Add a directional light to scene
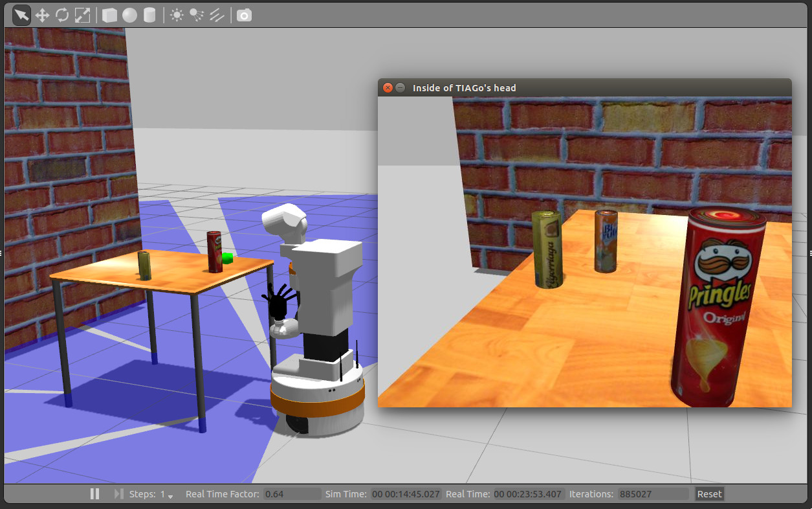This screenshot has width=812, height=509. (x=217, y=15)
